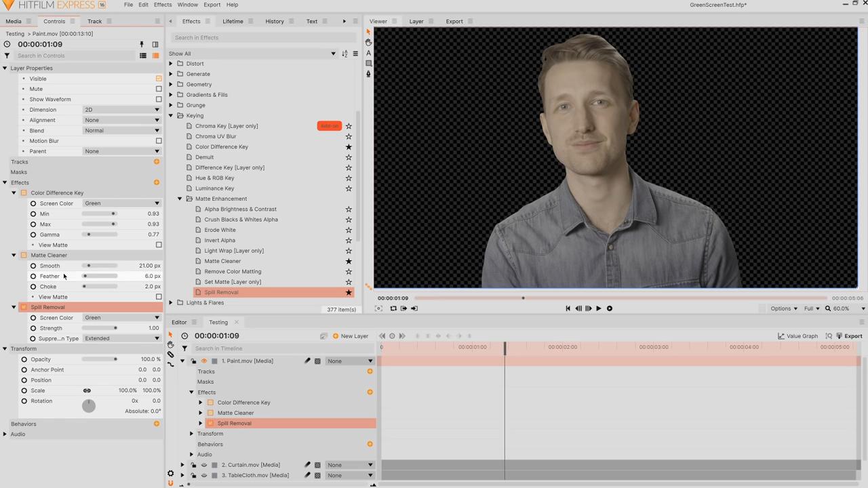Viewport: 868px width, 488px height.
Task: Click New Layer button
Action: pos(350,336)
